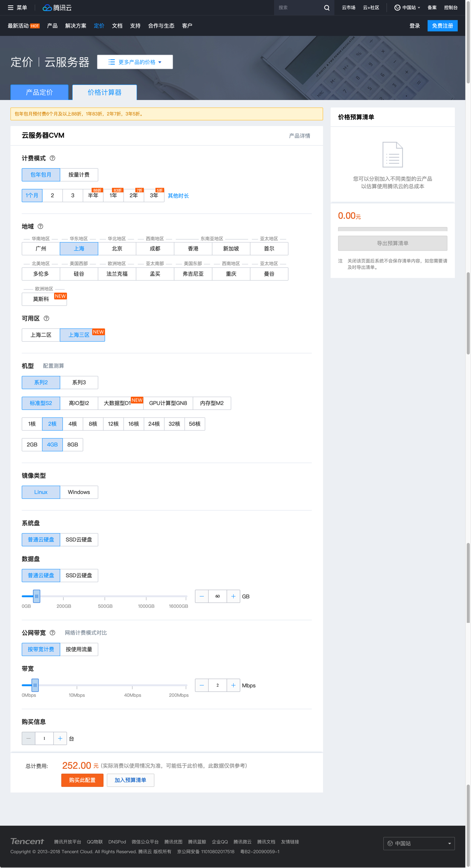Screen dimensions: 471x868
Task: Click the globe icon by 中国站 header
Action: click(x=397, y=8)
